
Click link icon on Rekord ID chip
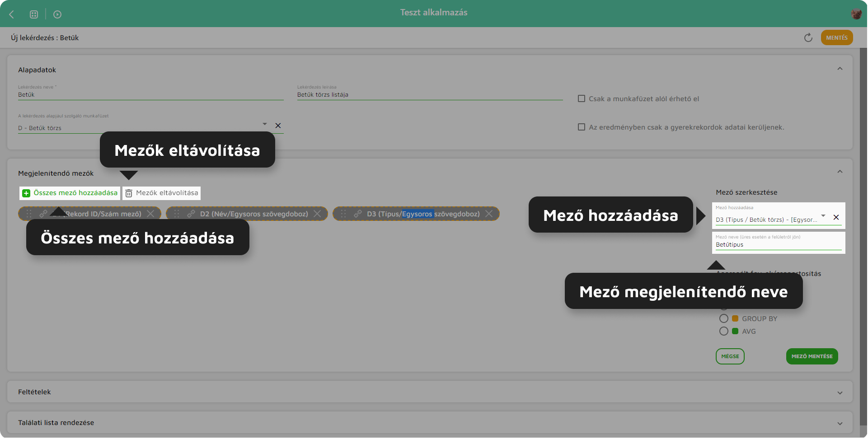43,214
